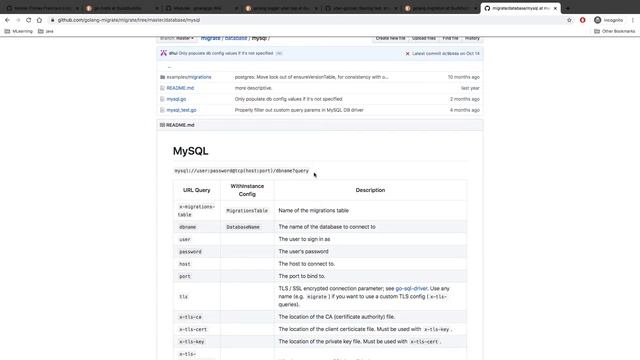
Task: Click the mysql:// connection URL code text
Action: tap(242, 171)
